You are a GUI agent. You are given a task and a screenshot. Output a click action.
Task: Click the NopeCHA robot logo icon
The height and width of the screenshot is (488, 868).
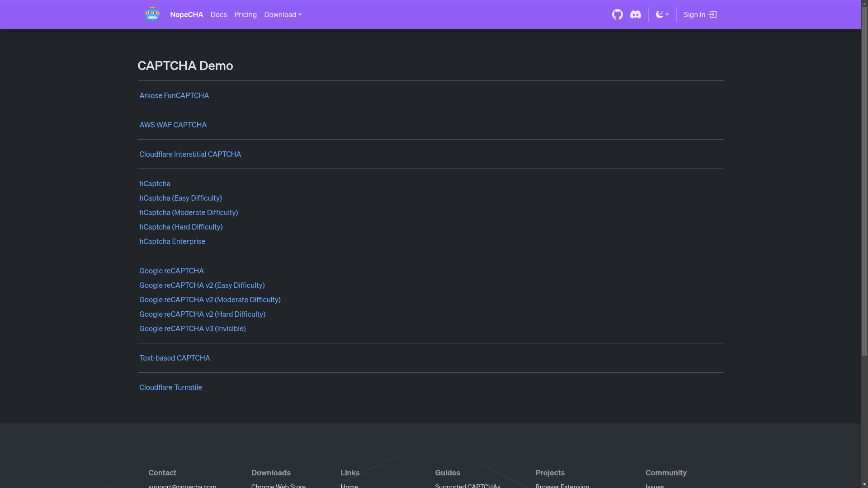pyautogui.click(x=152, y=14)
